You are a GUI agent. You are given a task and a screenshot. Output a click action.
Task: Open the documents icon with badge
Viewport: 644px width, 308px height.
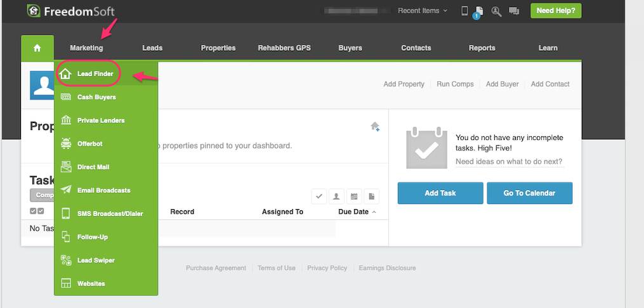(478, 12)
